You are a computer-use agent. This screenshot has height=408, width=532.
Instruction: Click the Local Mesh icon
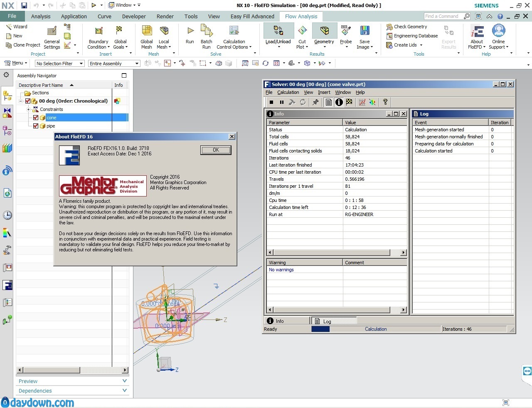pos(164,31)
